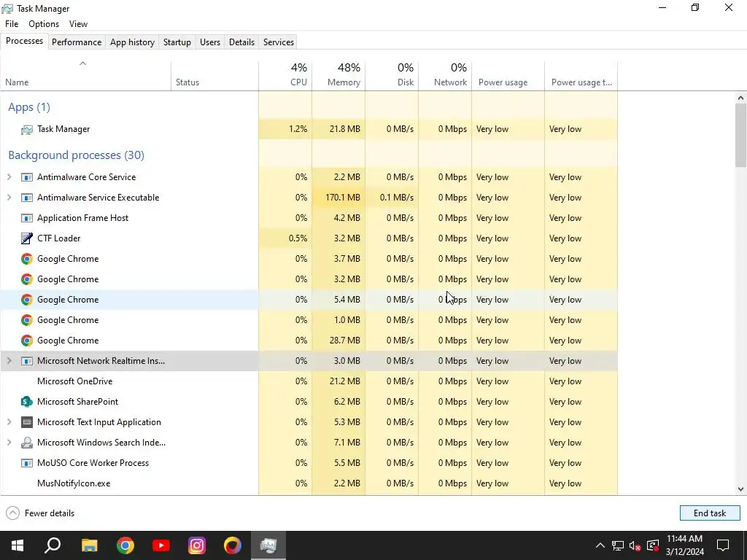This screenshot has height=560, width=747.
Task: Click the Microsoft Windows Search Indexer icon
Action: (27, 443)
